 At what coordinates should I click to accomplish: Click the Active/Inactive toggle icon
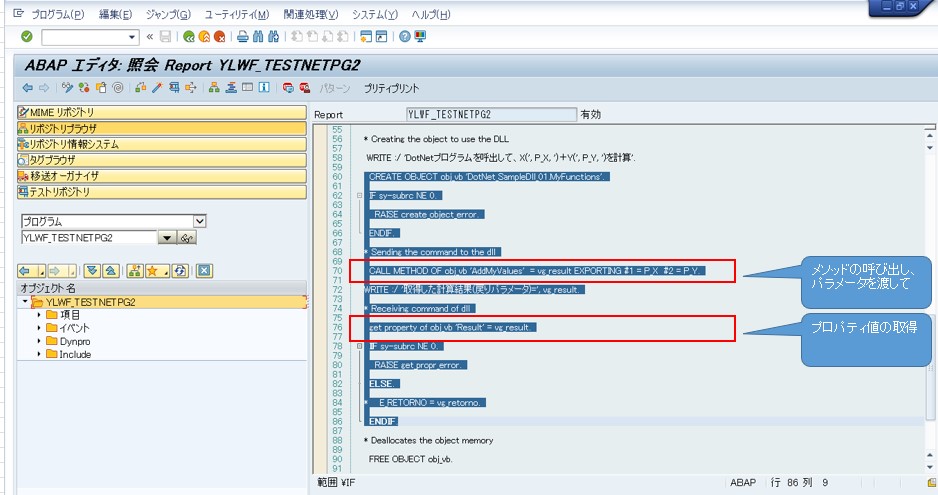(x=84, y=88)
